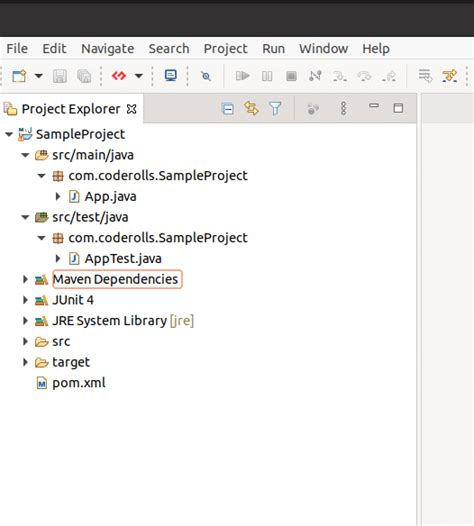The width and height of the screenshot is (474, 526).
Task: Select AppTest.java in the tree
Action: click(x=123, y=259)
